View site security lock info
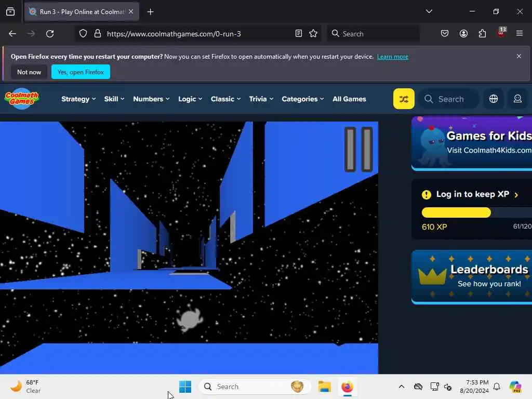The image size is (532, 399). 98,34
